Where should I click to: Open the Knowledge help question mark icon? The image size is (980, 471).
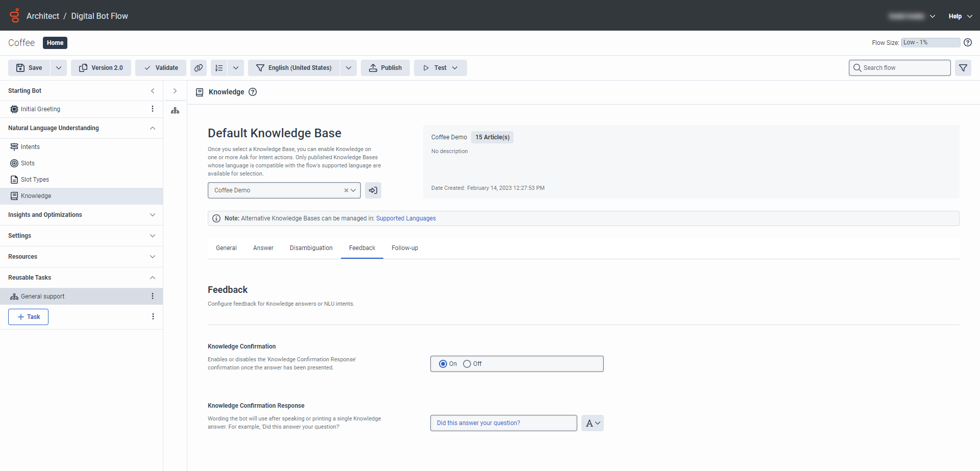pos(253,92)
